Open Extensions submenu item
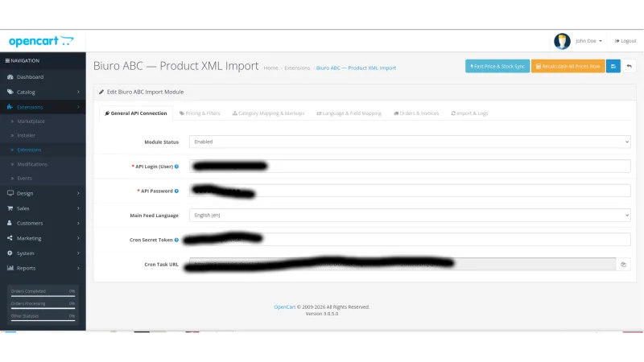This screenshot has width=644, height=362. (29, 150)
